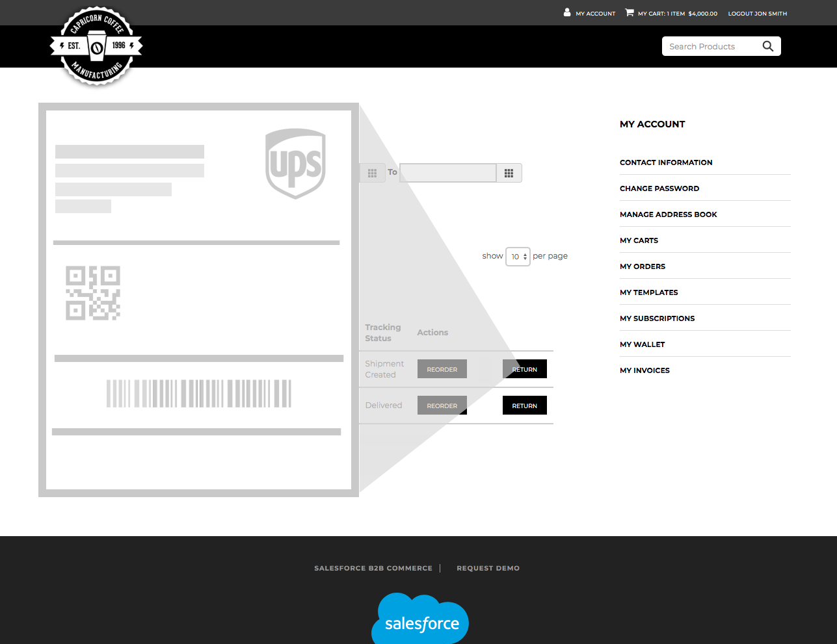Open the start date calendar picker icon
Image resolution: width=837 pixels, height=644 pixels.
(372, 173)
